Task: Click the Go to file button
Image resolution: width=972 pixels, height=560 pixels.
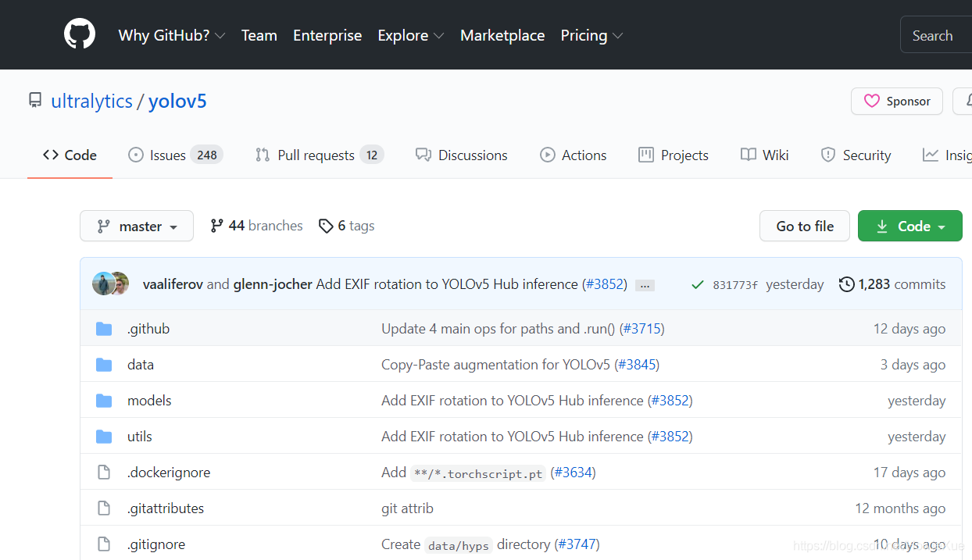Action: point(805,226)
